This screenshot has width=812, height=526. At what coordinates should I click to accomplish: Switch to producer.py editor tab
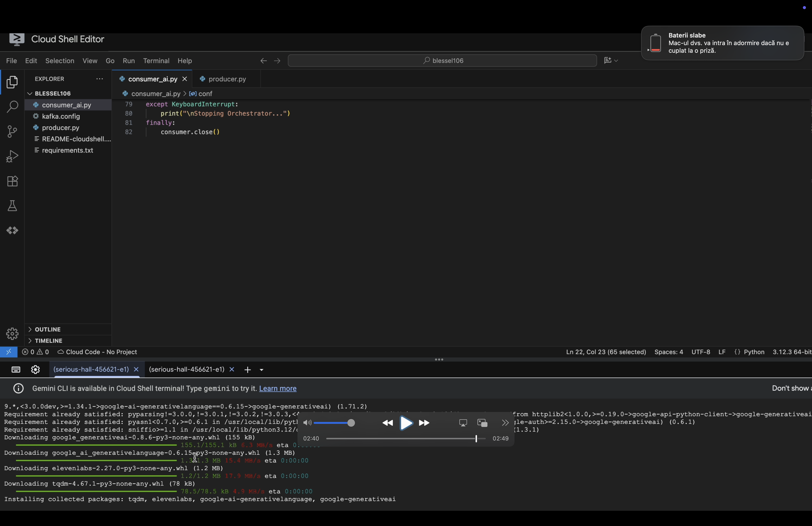(x=227, y=79)
